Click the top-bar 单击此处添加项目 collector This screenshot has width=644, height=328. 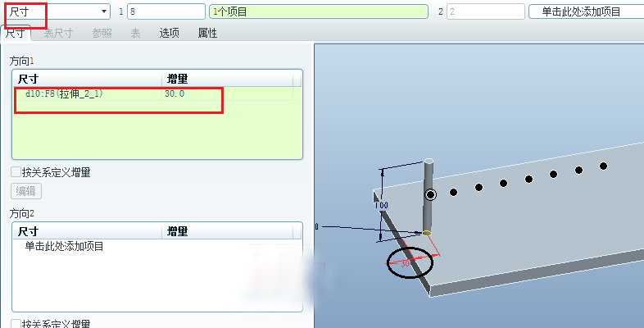(x=586, y=11)
